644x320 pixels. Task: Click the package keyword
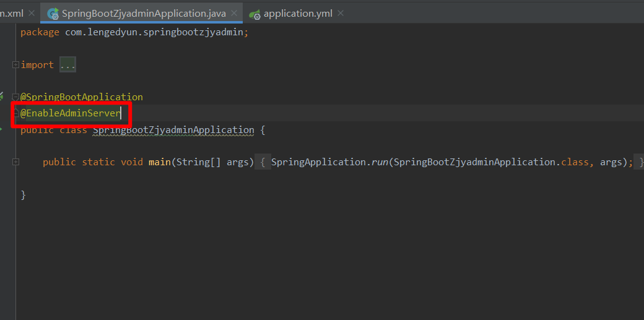tap(40, 32)
